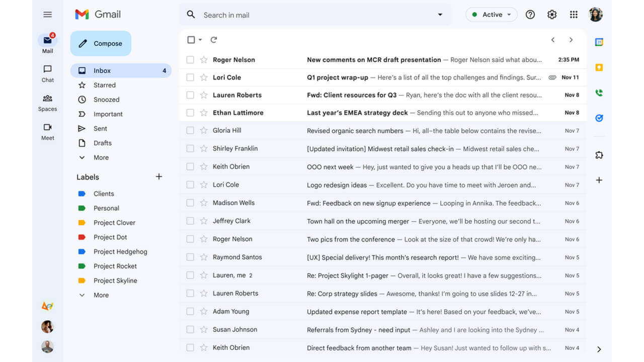Viewport: 644px width, 362px height.
Task: Select the Chat icon in left sidebar
Action: tap(47, 69)
